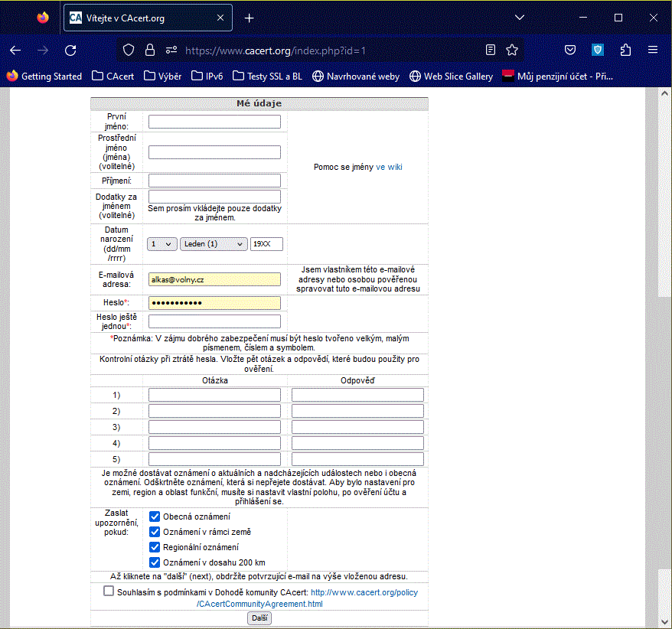The image size is (672, 629).
Task: Click the browser reload button
Action: click(70, 50)
